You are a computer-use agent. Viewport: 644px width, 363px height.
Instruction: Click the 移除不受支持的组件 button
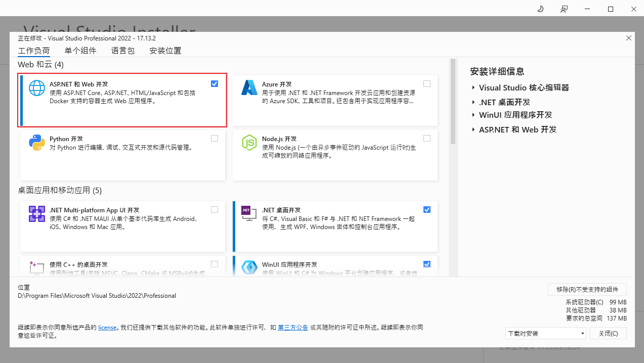(x=587, y=290)
